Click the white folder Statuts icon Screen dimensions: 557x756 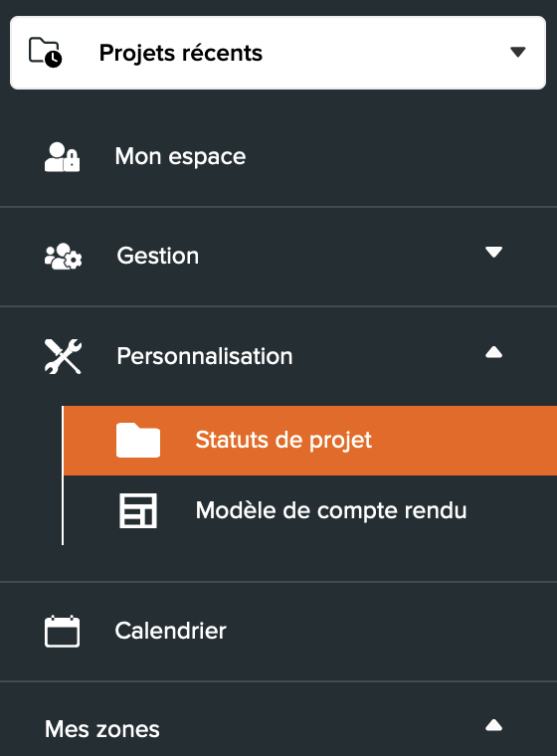pos(138,441)
